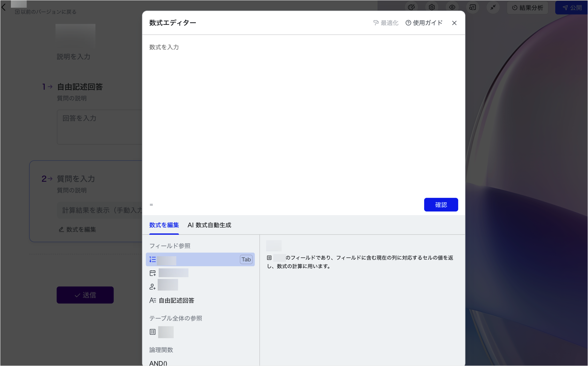Image resolution: width=588 pixels, height=366 pixels.
Task: Click the collapse arrows icon
Action: [x=493, y=7]
